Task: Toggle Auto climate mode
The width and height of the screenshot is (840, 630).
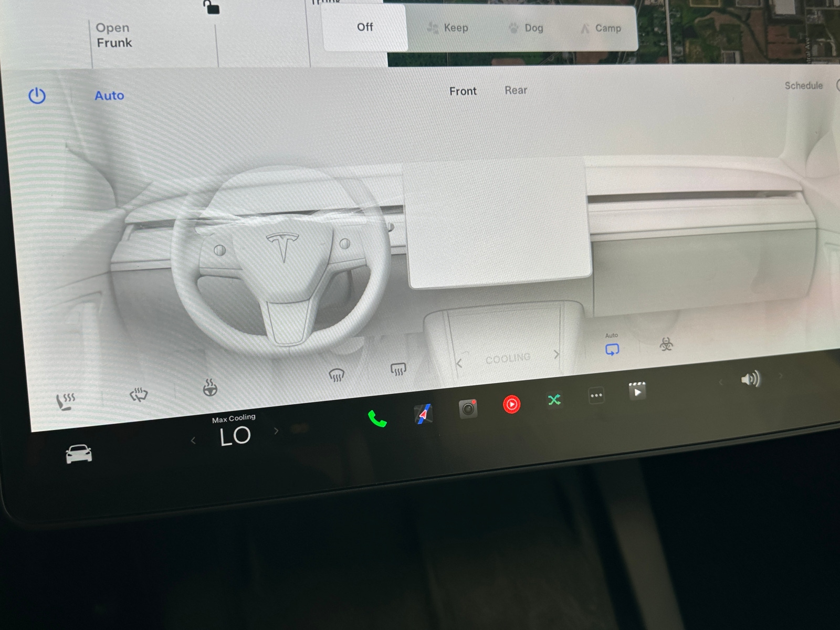Action: click(109, 96)
